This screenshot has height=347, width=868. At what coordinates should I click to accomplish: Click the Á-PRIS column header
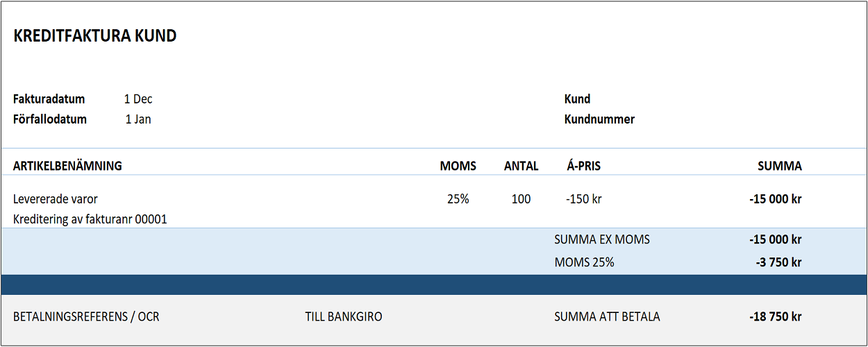pyautogui.click(x=584, y=166)
